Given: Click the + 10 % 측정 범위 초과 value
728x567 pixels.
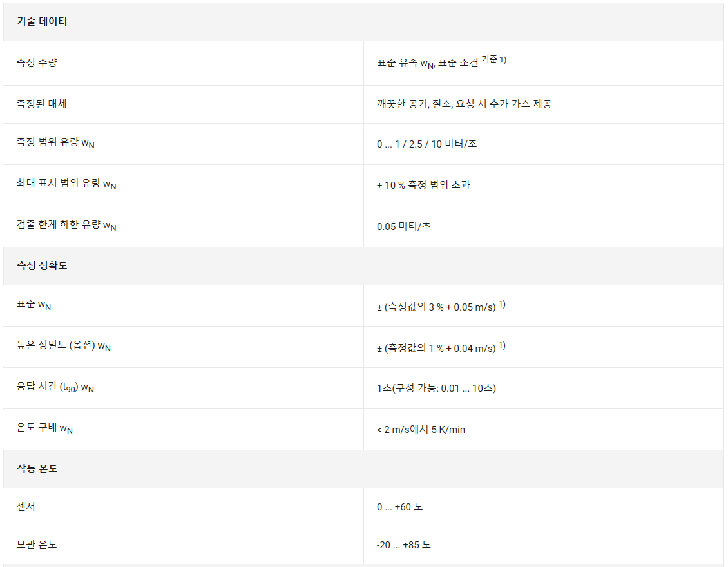Looking at the screenshot, I should point(423,186).
